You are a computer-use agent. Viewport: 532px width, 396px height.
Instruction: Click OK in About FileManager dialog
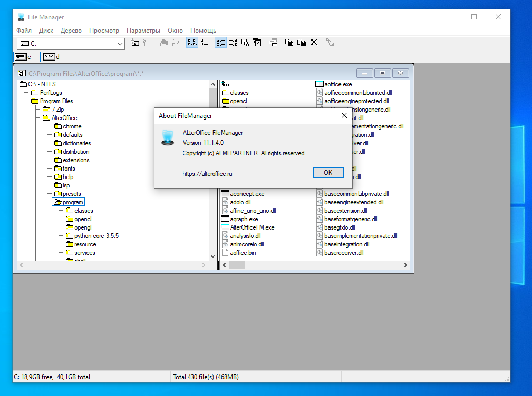pyautogui.click(x=328, y=172)
